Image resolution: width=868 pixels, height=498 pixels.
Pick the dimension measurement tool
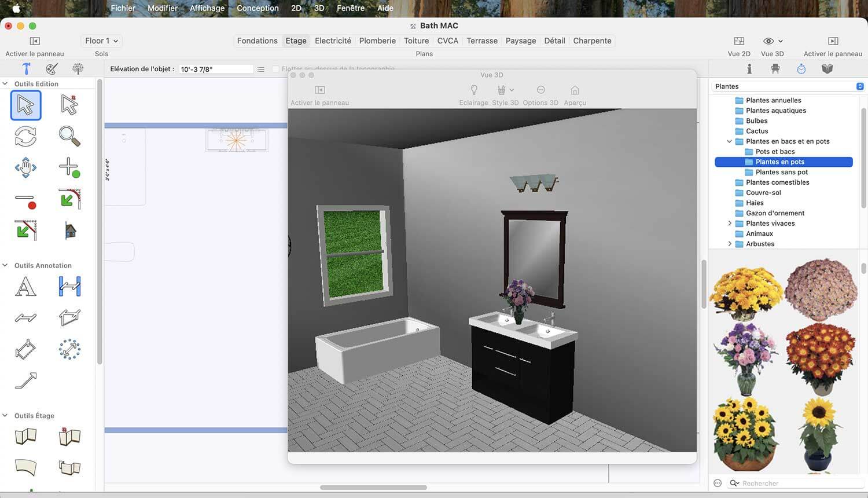(x=69, y=287)
